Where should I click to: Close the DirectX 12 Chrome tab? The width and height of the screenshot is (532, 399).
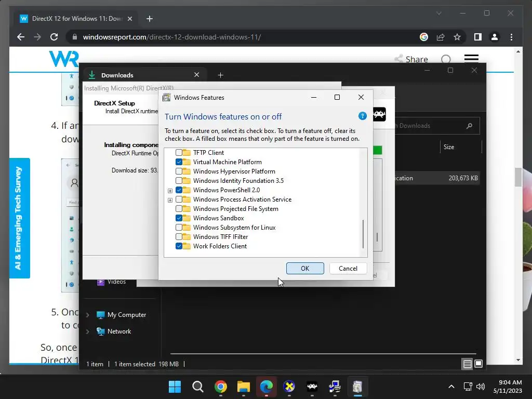(x=129, y=19)
